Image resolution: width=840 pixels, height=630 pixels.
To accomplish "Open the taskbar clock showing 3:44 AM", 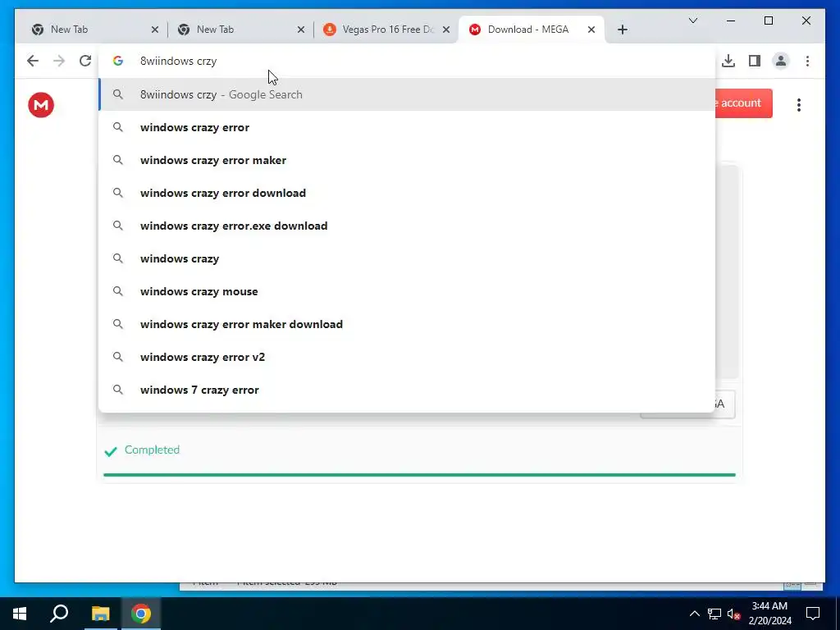I will (x=769, y=614).
